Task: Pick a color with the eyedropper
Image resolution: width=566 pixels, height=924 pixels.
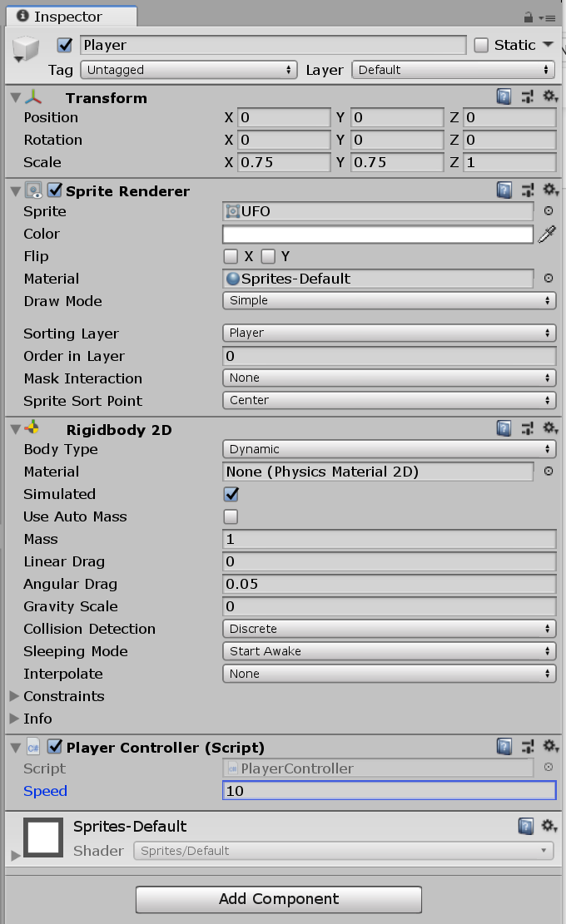Action: click(547, 234)
